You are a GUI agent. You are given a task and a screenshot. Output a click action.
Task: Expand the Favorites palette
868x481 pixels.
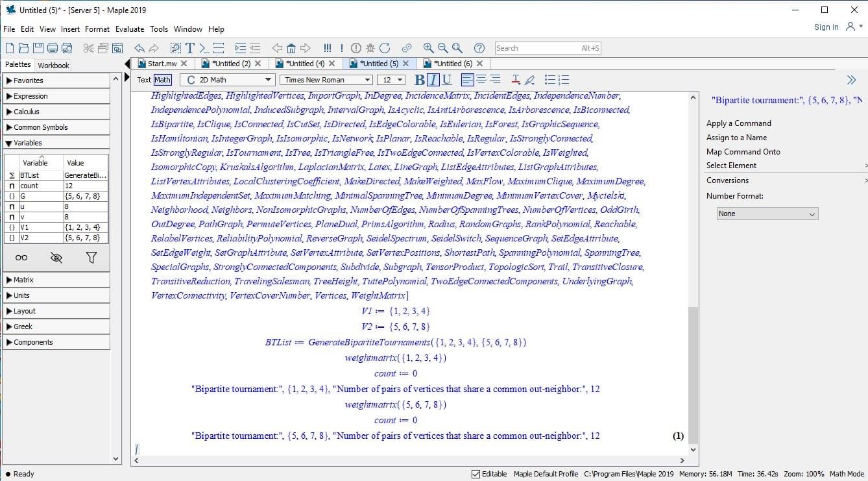coord(56,80)
